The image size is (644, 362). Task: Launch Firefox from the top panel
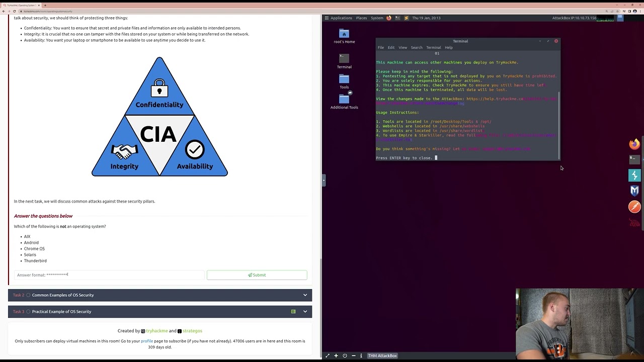click(389, 18)
